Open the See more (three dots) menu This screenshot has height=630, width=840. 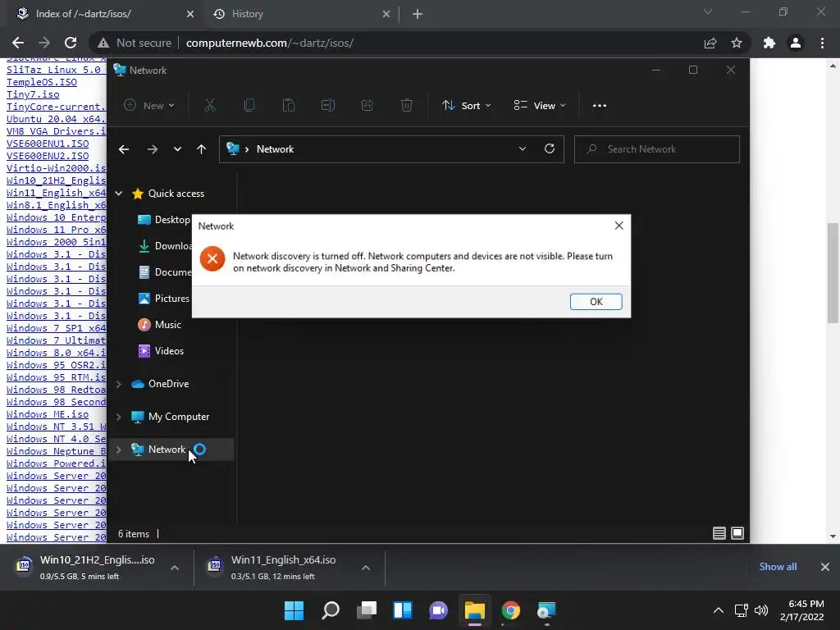tap(600, 106)
